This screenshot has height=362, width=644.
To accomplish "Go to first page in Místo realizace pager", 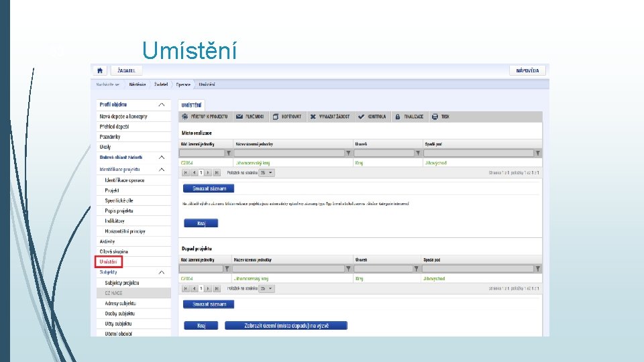I will pyautogui.click(x=186, y=173).
